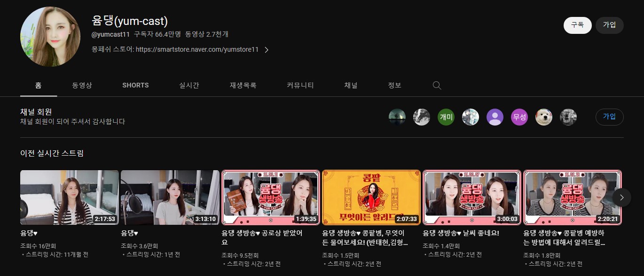
Task: Click the purple person silhouette member avatar
Action: 495,117
